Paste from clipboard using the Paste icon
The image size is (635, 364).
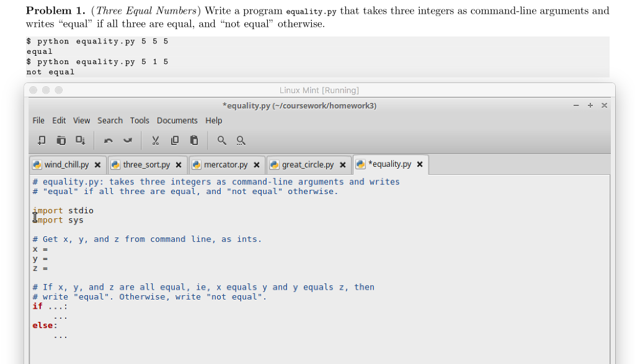tap(193, 140)
